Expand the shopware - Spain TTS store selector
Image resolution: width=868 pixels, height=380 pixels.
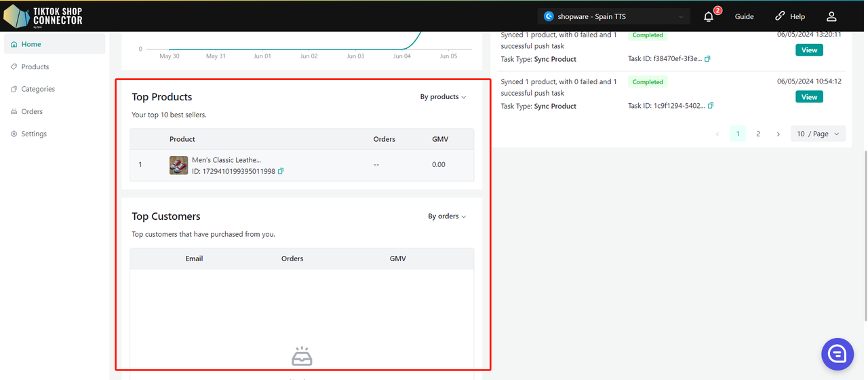tap(614, 16)
